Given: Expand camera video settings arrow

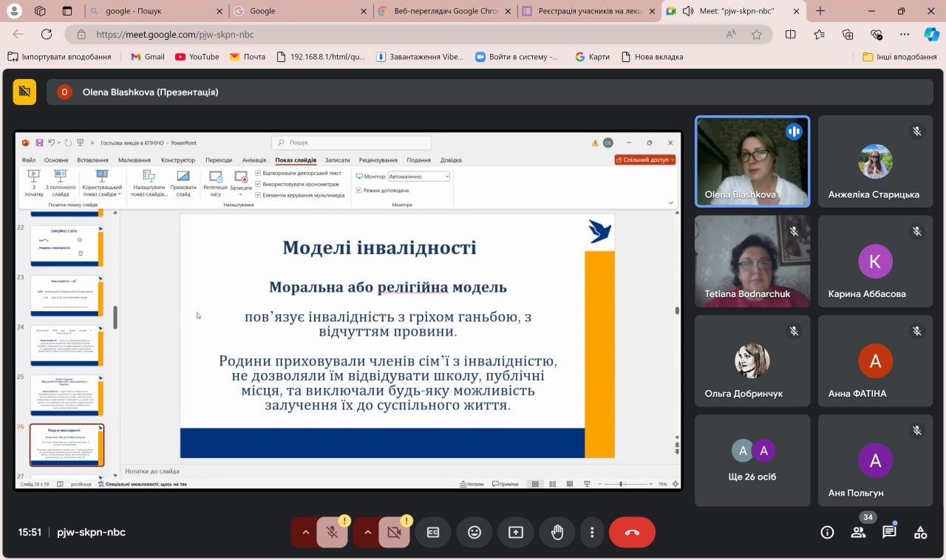Looking at the screenshot, I should coord(367,532).
